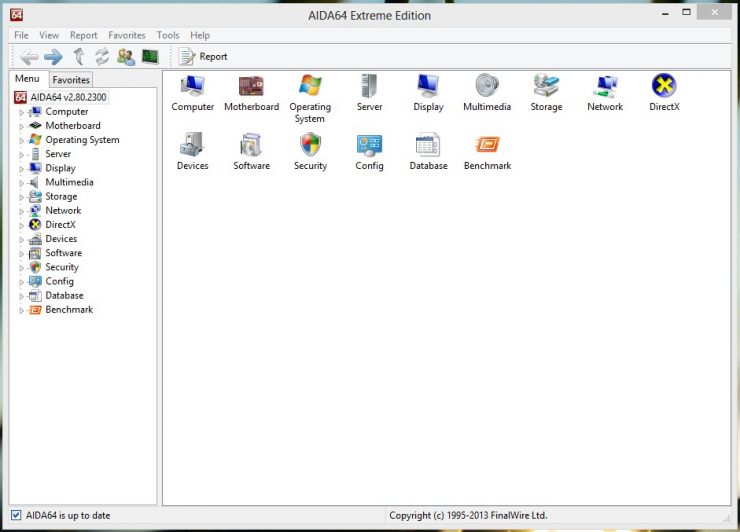Click the Report toolbar button
The height and width of the screenshot is (532, 740).
coord(203,57)
